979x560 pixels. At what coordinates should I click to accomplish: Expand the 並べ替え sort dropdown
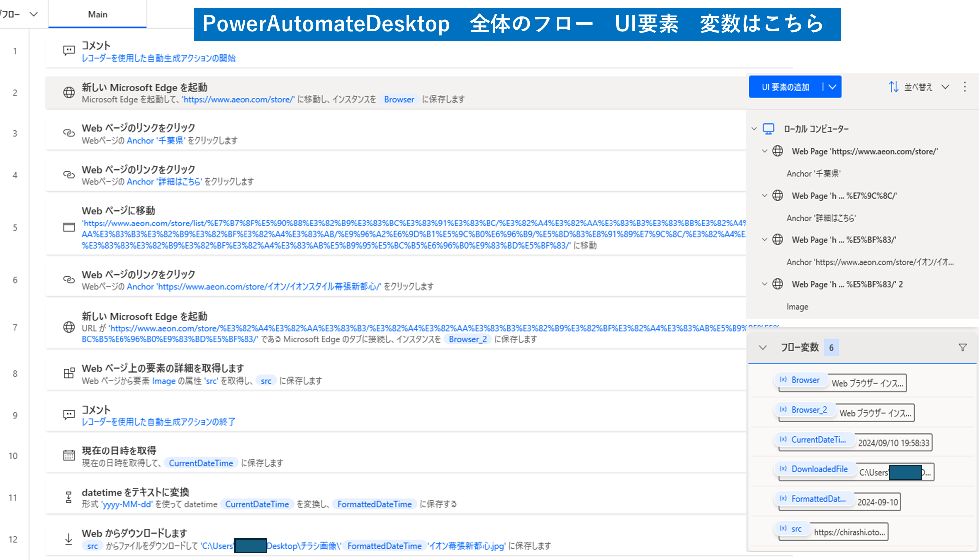(945, 87)
